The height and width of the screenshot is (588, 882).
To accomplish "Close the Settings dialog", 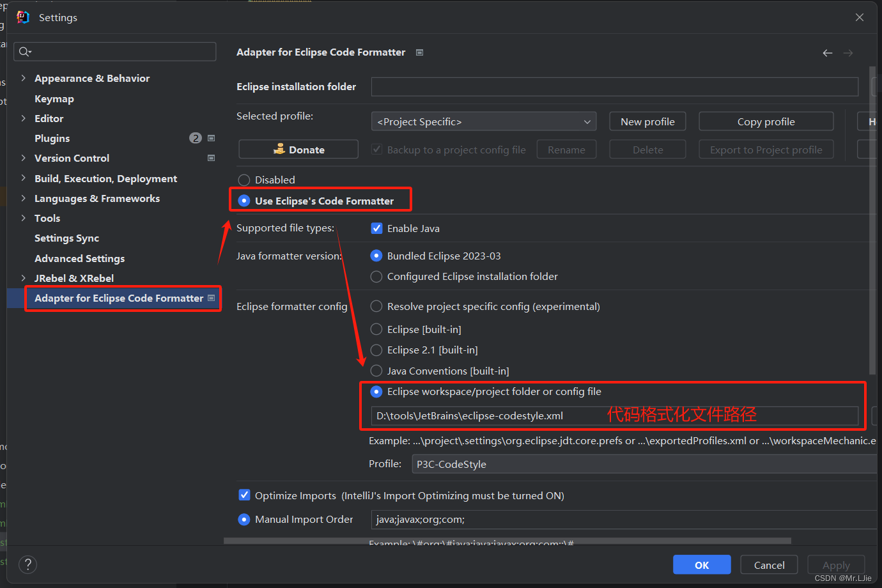I will click(x=860, y=17).
